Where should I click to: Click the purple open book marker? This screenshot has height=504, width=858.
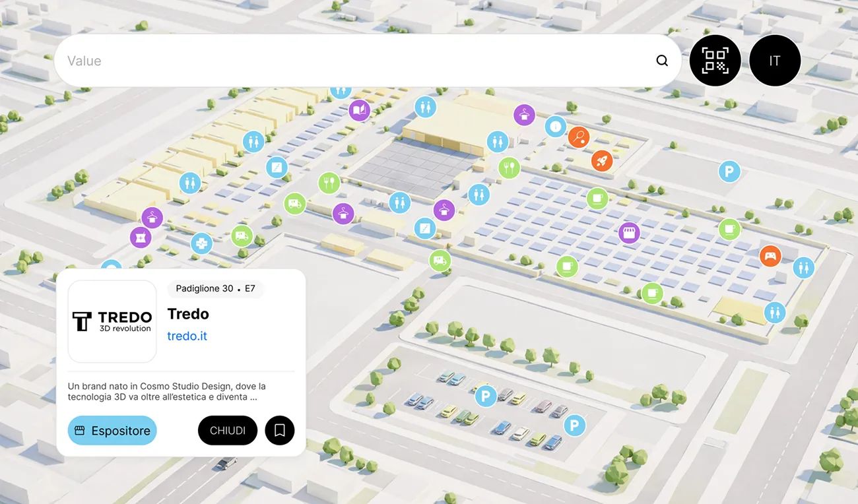360,110
